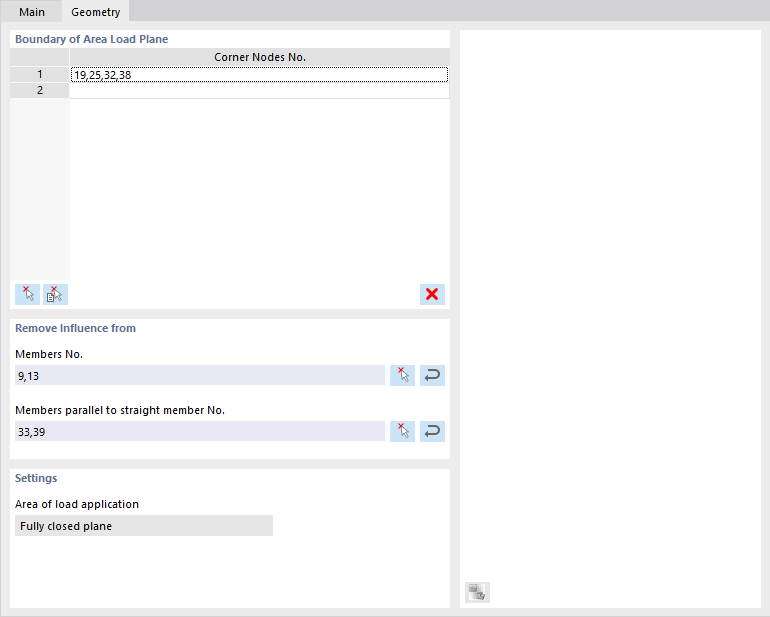Edit corner nodes cell 19,25,32,38

click(x=259, y=75)
